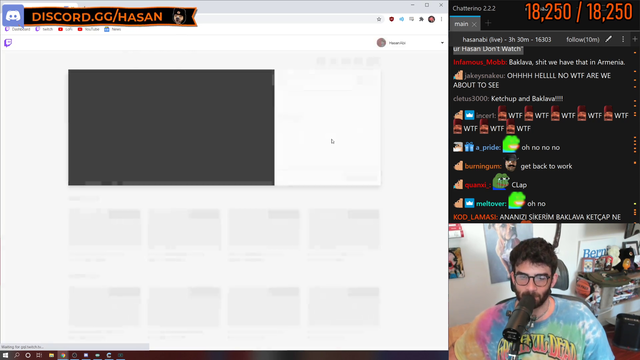Image resolution: width=640 pixels, height=360 pixels.
Task: Open the LoFi bookmark
Action: [x=65, y=29]
